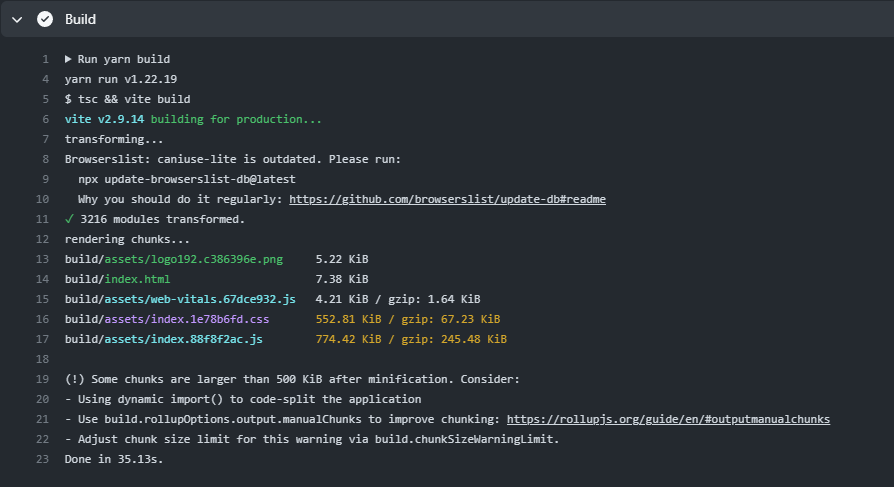Select log line number 16

pyautogui.click(x=42, y=319)
